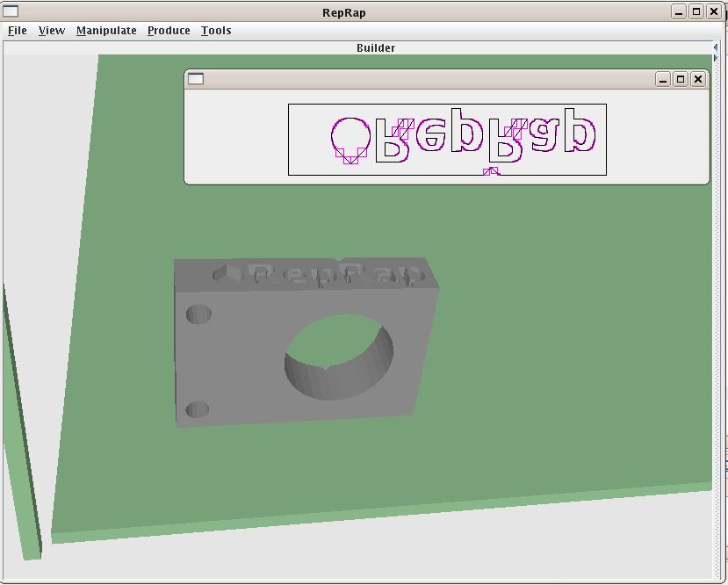This screenshot has width=728, height=585.
Task: Minimize the RepRap main window
Action: coord(679,12)
